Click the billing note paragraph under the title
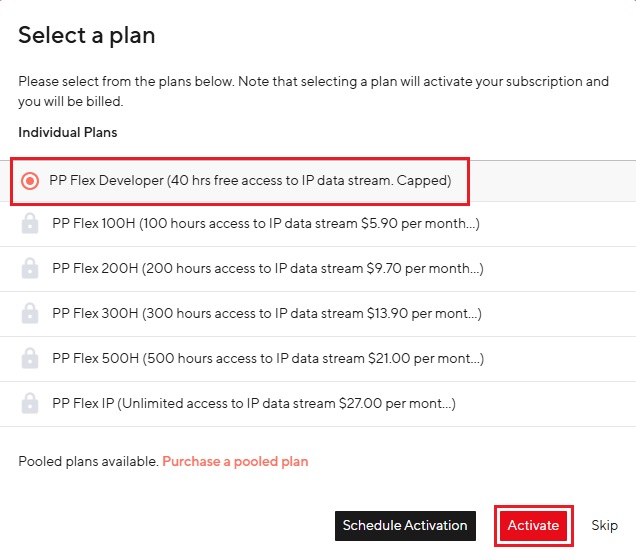636x560 pixels. click(x=313, y=91)
